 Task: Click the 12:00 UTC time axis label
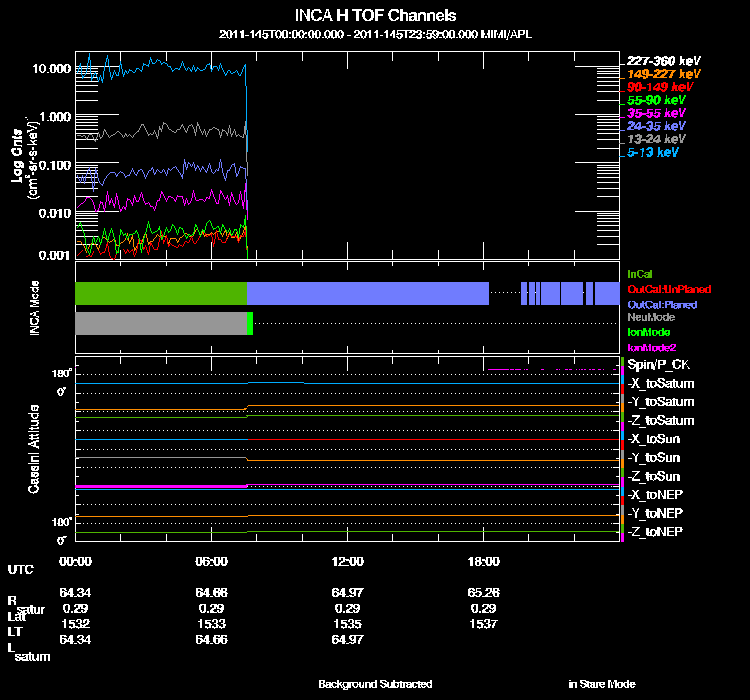coord(346,561)
